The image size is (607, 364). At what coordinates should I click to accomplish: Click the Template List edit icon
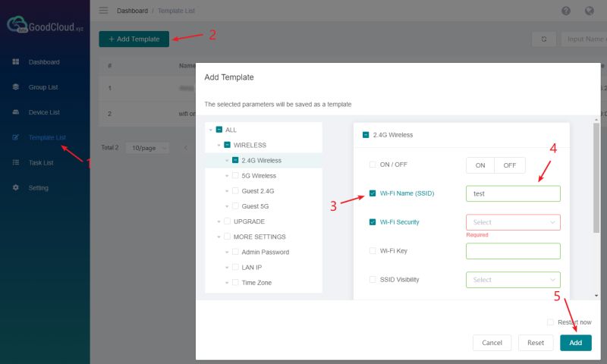(x=15, y=137)
